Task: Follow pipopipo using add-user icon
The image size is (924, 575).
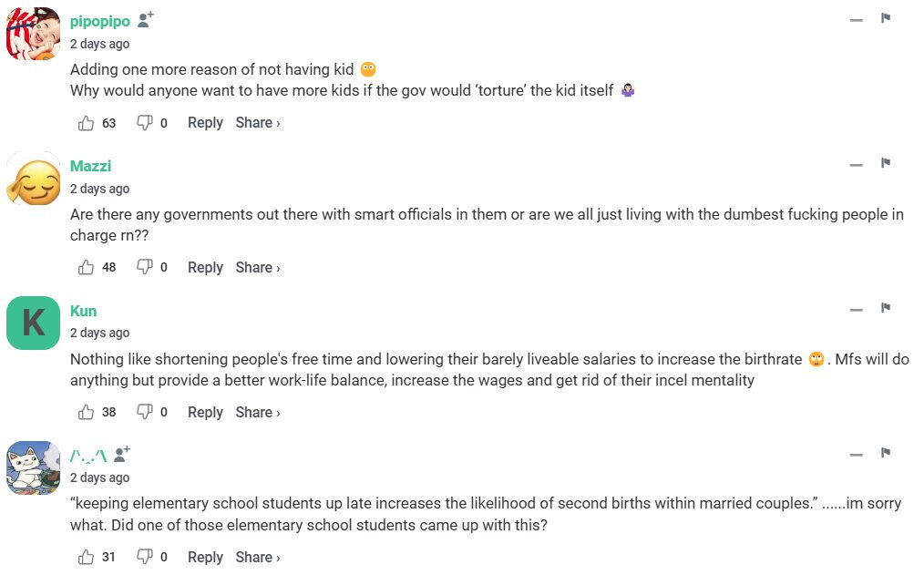Action: [146, 21]
